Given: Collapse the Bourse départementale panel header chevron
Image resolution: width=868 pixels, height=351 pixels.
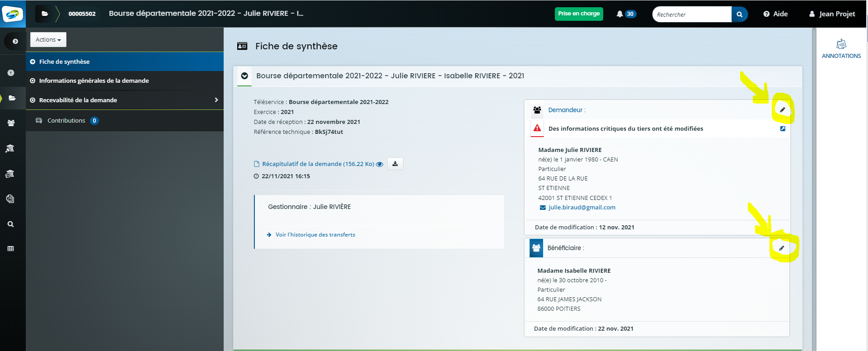Looking at the screenshot, I should (x=244, y=76).
